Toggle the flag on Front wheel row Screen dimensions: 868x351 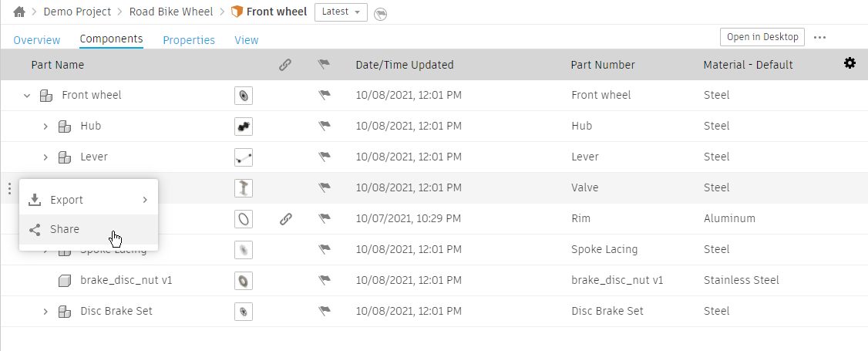pos(324,96)
